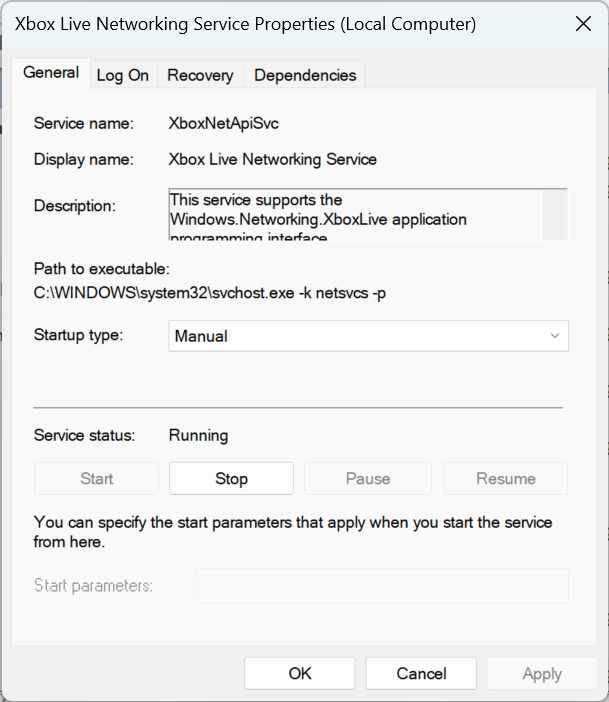Open the Log On tab
The width and height of the screenshot is (609, 702).
click(123, 75)
